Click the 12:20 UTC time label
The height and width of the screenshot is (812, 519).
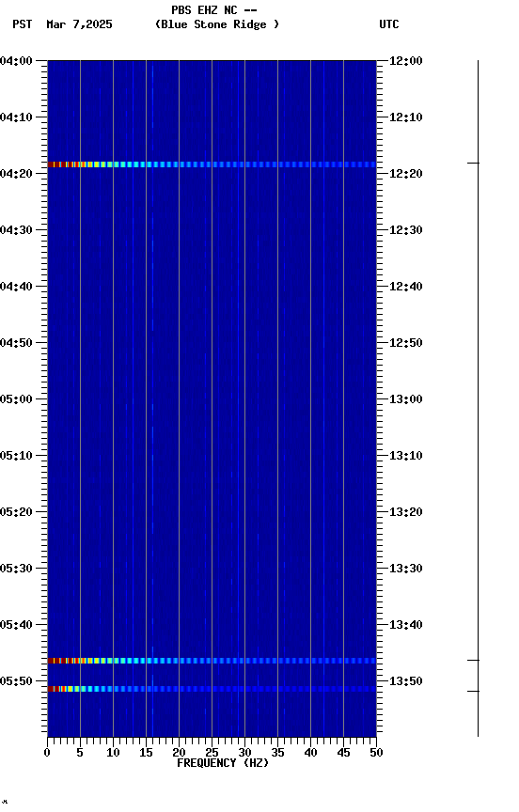click(x=406, y=174)
